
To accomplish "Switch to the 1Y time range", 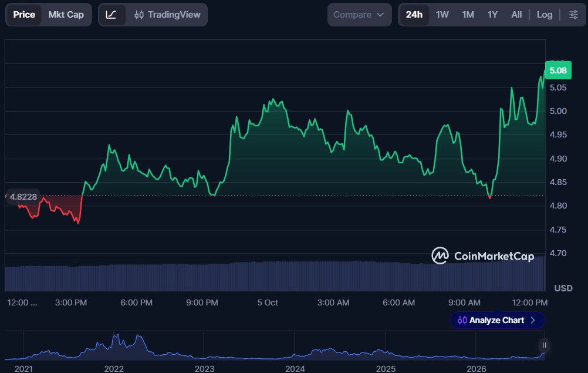I will [x=492, y=15].
